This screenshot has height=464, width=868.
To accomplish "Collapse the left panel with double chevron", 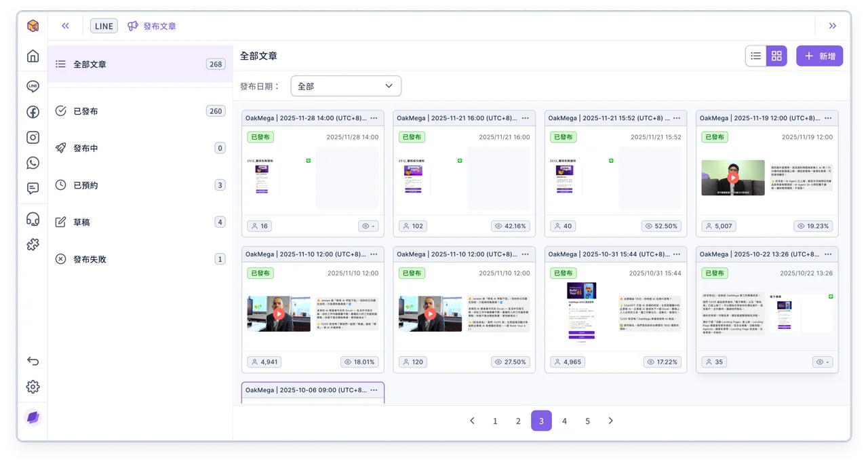I will (x=65, y=26).
